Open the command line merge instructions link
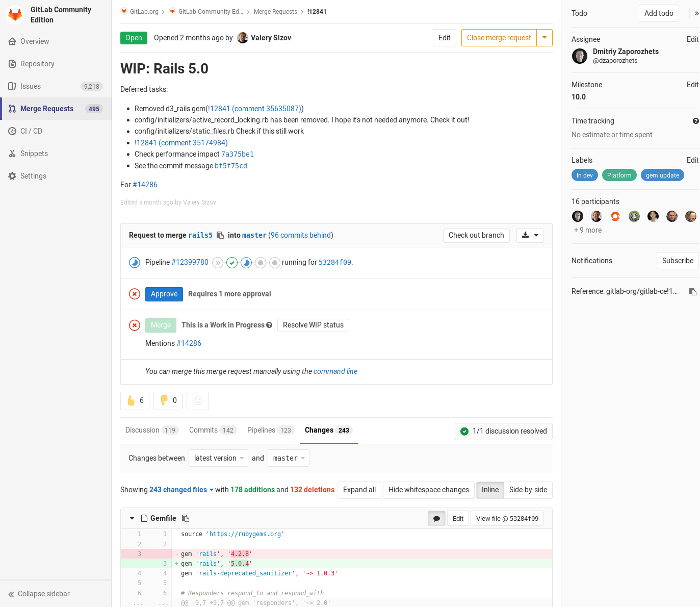The width and height of the screenshot is (700, 607). click(x=335, y=371)
